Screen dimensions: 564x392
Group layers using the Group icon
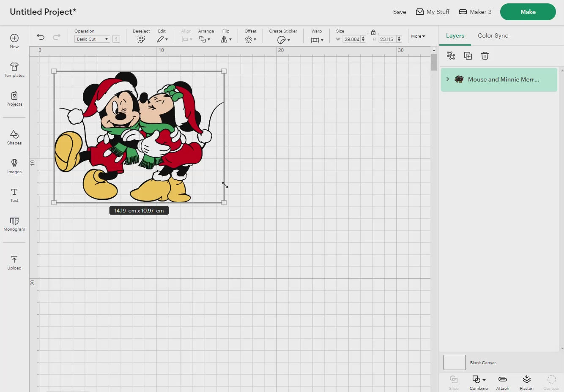451,56
